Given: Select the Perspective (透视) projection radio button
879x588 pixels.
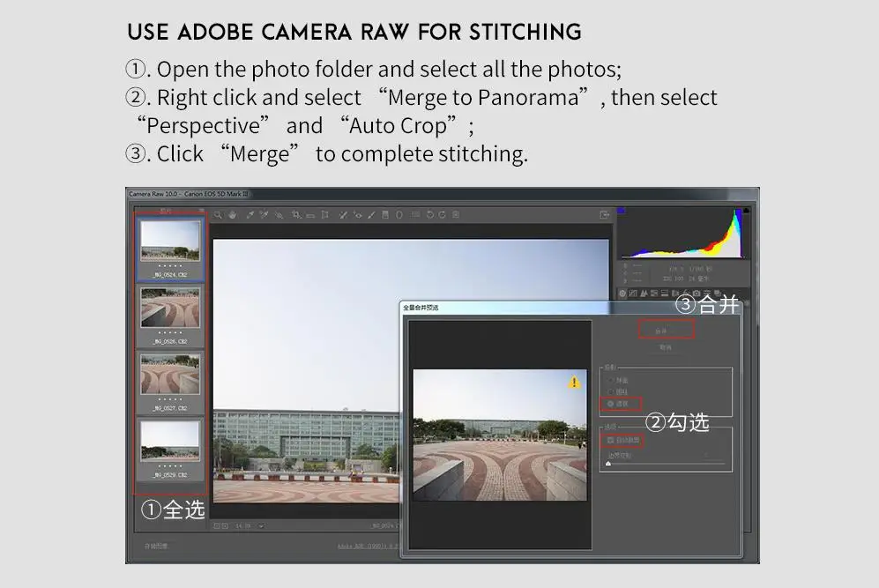Looking at the screenshot, I should tap(611, 404).
